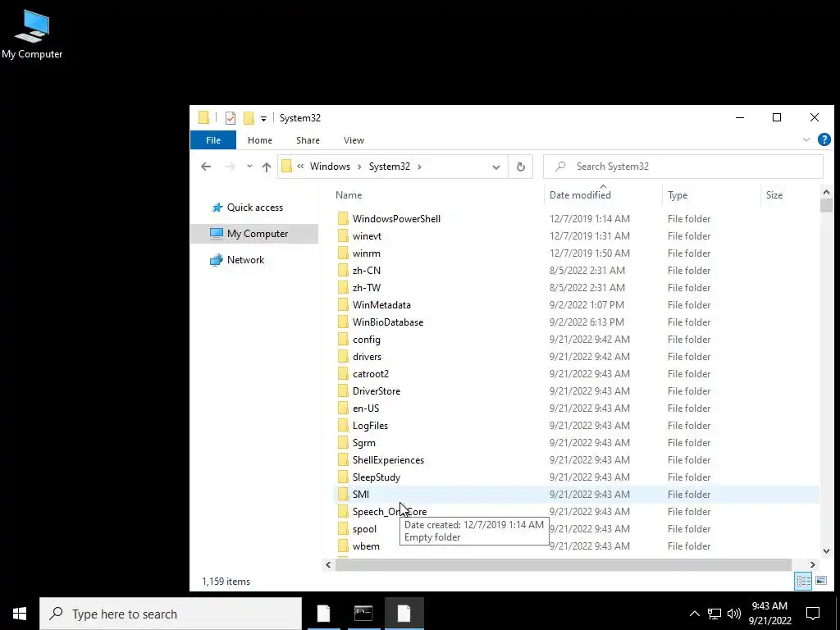Screen dimensions: 840x630
Task: Select My Computer in navigation pane
Action: point(254,234)
